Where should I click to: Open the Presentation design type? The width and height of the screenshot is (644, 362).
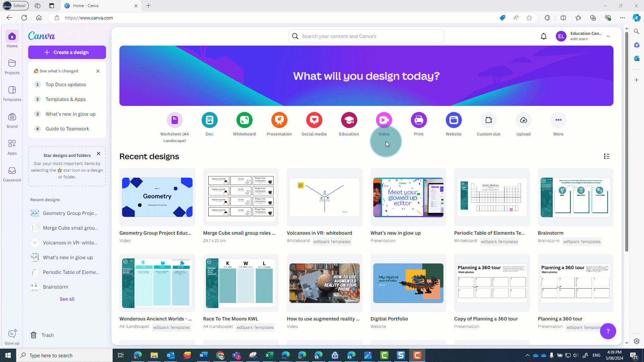(279, 120)
